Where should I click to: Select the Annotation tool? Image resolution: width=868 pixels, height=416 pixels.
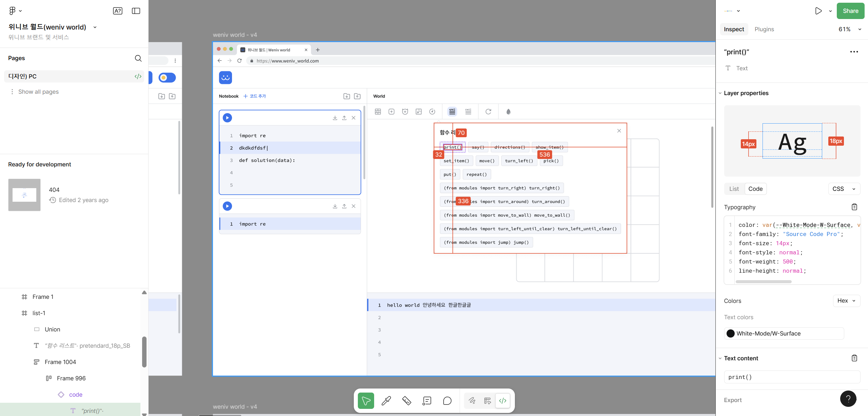coord(427,401)
